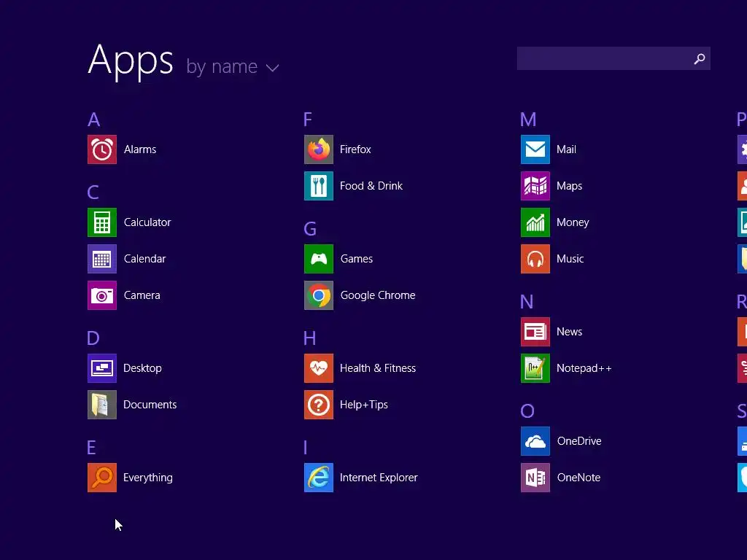Launch the Everything search icon
The image size is (747, 560).
click(102, 478)
